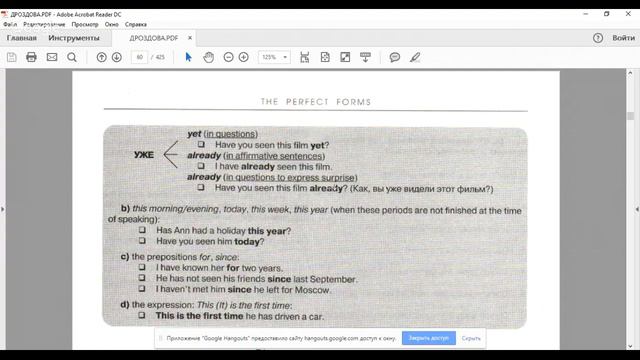Restore down the Acrobat Reader window
Image resolution: width=640 pixels, height=360 pixels.
point(607,14)
